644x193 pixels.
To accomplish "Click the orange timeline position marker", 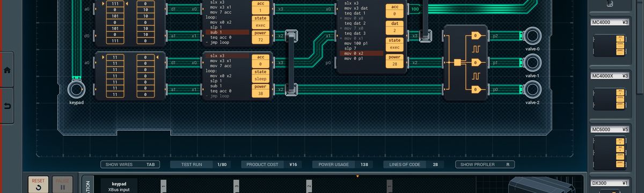I will pyautogui.click(x=358, y=176).
